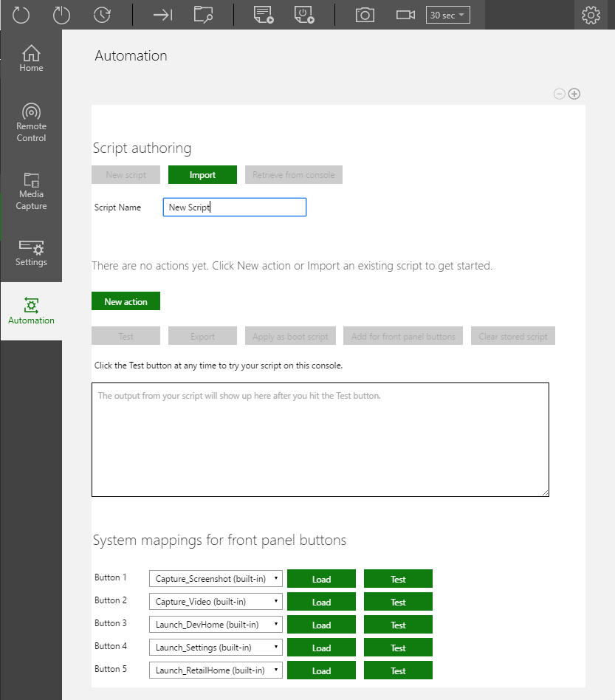
Task: Click the run script toolbar icon
Action: coord(264,15)
